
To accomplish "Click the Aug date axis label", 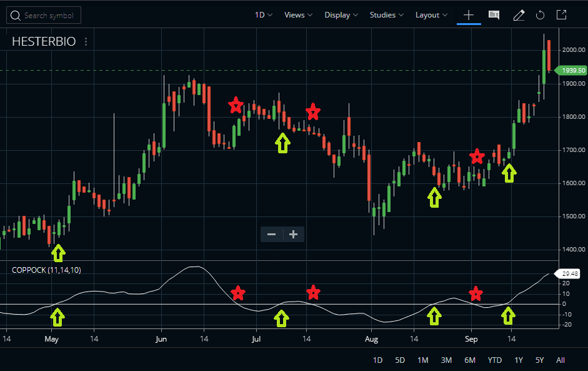I will click(x=371, y=339).
